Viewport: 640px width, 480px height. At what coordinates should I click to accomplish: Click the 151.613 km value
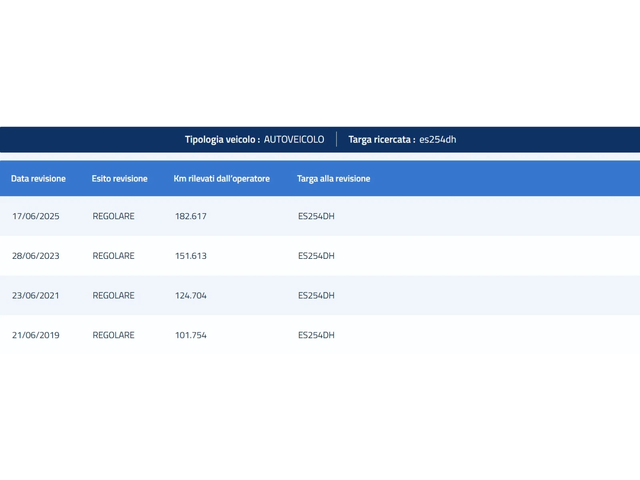coord(191,256)
